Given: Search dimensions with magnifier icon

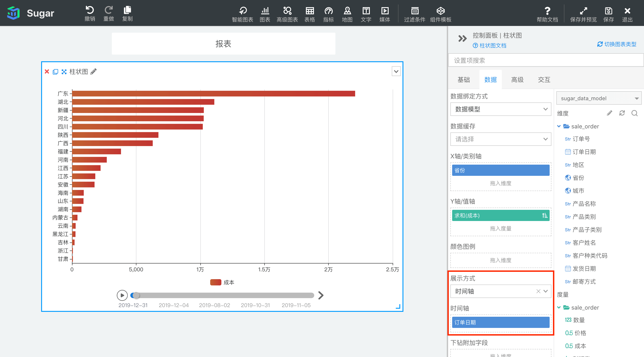Looking at the screenshot, I should coord(634,113).
